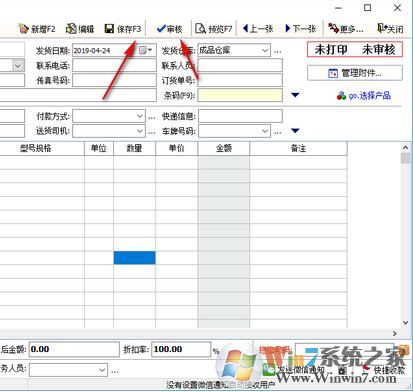Screen dimensions: 413x392
Task: Click the 联系电话 input field
Action: 114,66
